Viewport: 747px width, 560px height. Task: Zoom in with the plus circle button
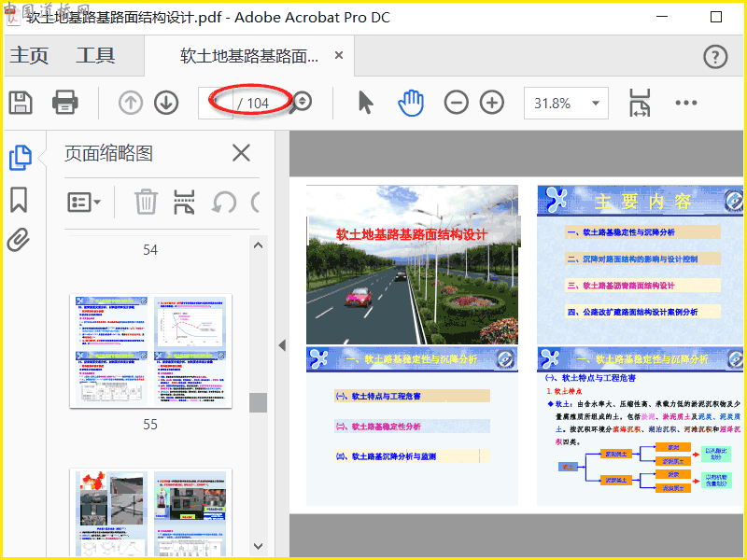[x=492, y=103]
